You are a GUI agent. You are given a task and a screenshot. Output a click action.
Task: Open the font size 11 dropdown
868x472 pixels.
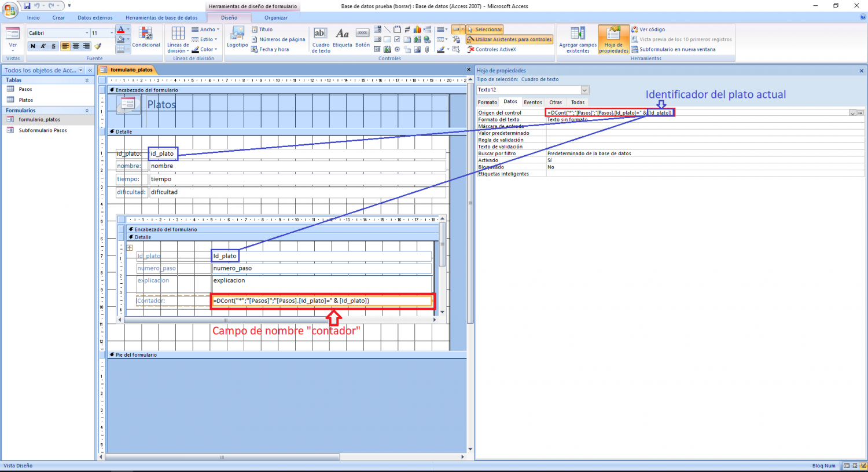(112, 33)
